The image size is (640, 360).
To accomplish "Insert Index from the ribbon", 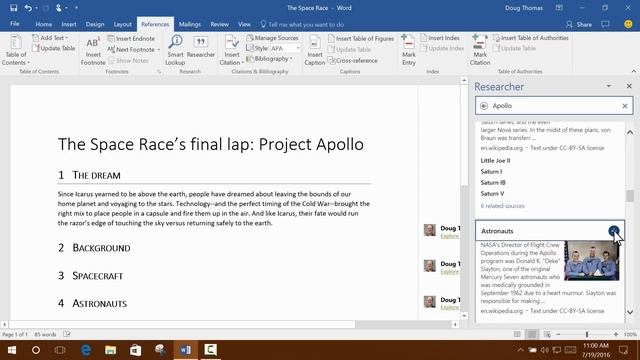I will tap(440, 38).
